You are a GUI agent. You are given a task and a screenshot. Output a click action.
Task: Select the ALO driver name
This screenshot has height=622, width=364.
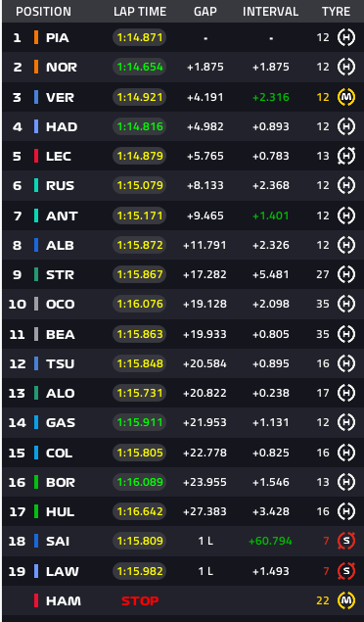coord(61,393)
